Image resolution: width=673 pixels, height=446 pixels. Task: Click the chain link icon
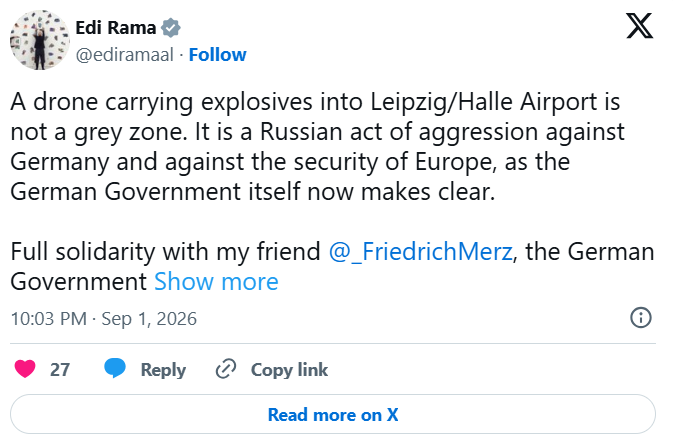226,369
